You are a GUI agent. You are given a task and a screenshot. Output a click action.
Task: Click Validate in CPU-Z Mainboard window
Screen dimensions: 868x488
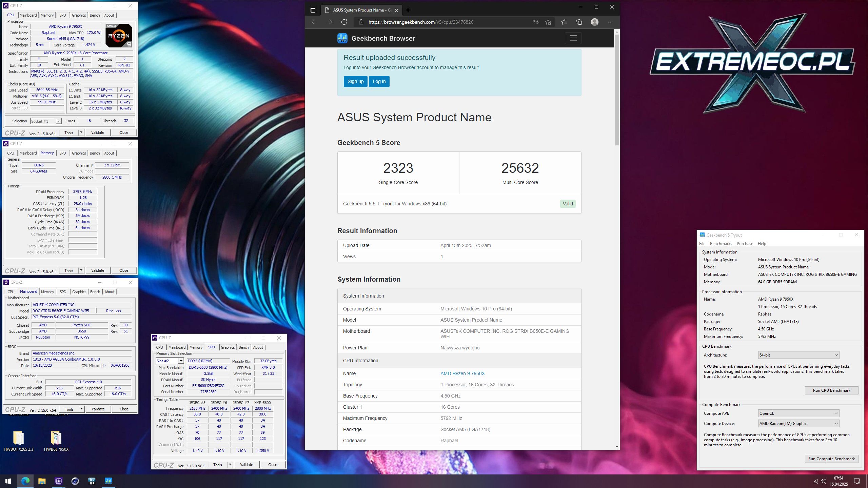pyautogui.click(x=98, y=409)
